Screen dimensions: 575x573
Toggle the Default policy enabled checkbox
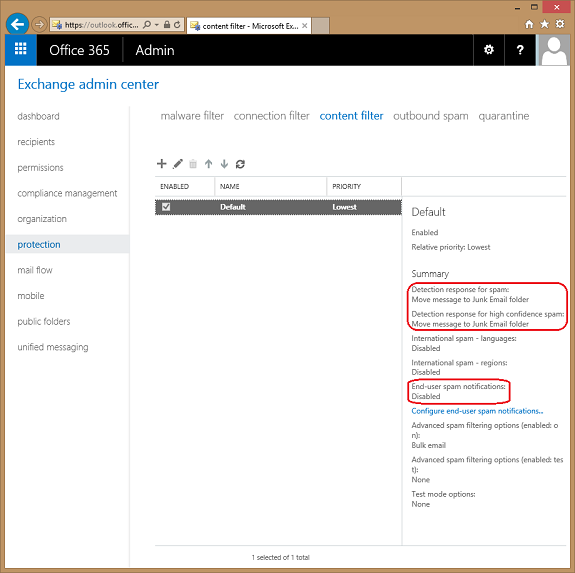coord(166,206)
